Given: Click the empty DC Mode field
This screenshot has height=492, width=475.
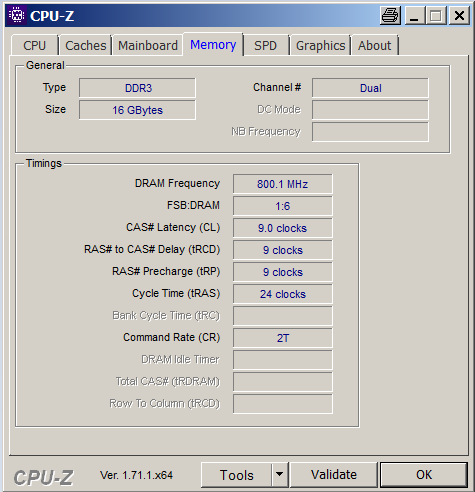Looking at the screenshot, I should 370,110.
